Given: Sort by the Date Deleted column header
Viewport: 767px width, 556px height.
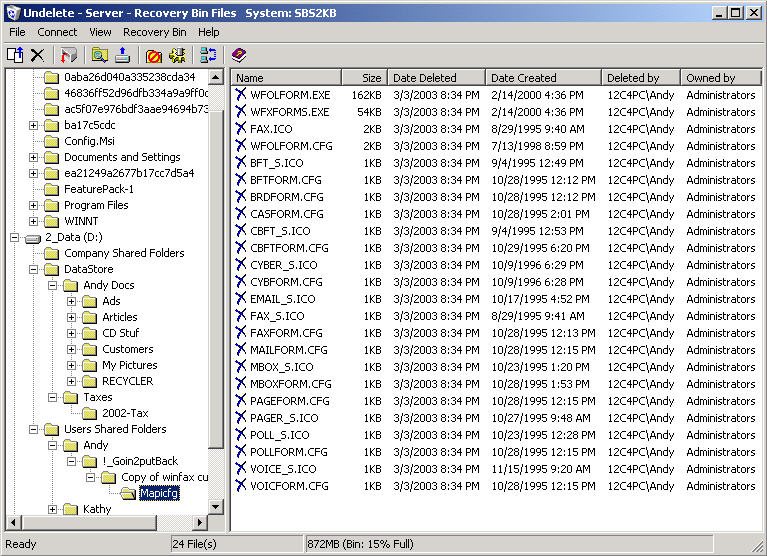Looking at the screenshot, I should pos(437,78).
